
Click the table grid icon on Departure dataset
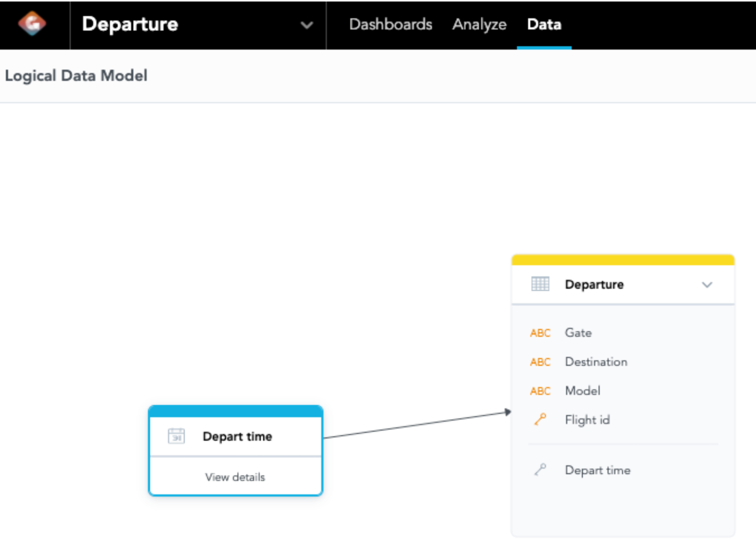[x=539, y=284]
